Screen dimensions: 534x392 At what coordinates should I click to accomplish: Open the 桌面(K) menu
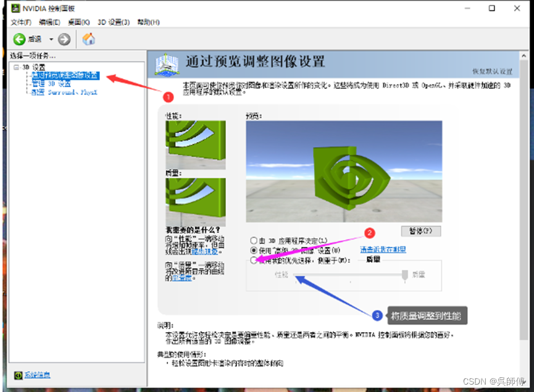[x=78, y=22]
